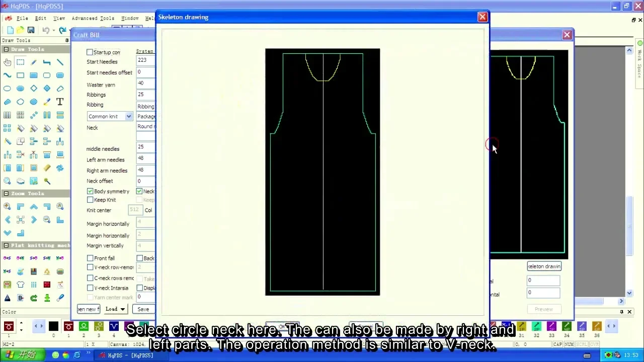Click the green download arrow icon
The height and width of the screenshot is (362, 644).
pyautogui.click(x=47, y=298)
